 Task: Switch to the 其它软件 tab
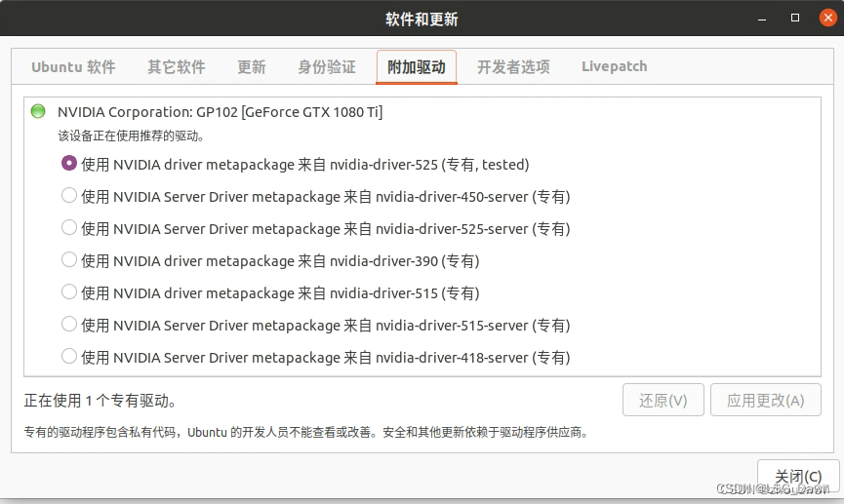pyautogui.click(x=177, y=67)
